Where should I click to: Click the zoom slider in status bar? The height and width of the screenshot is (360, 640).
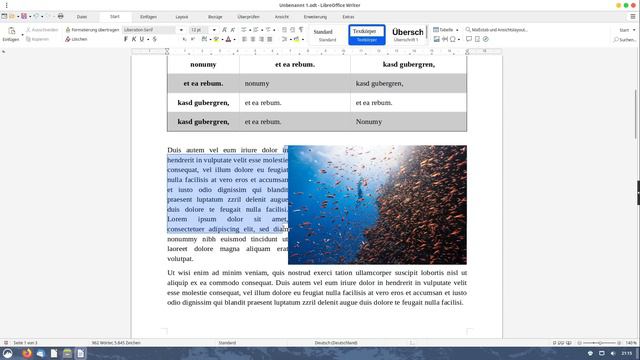click(x=600, y=343)
